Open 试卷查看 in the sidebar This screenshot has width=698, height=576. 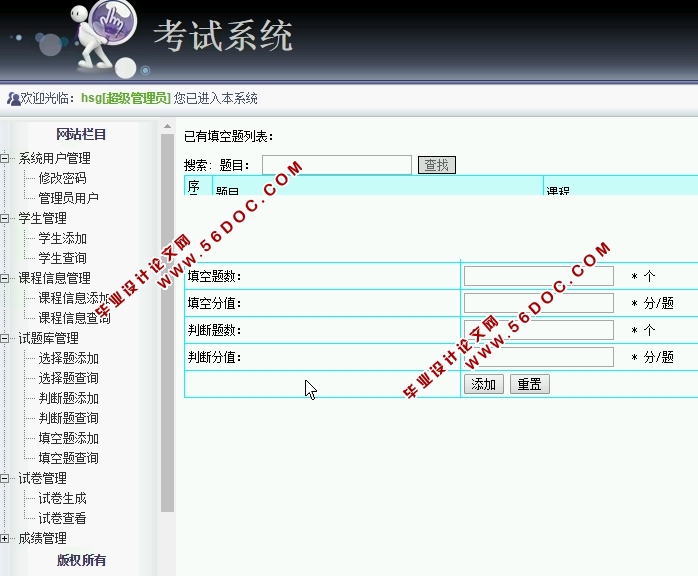coord(62,518)
